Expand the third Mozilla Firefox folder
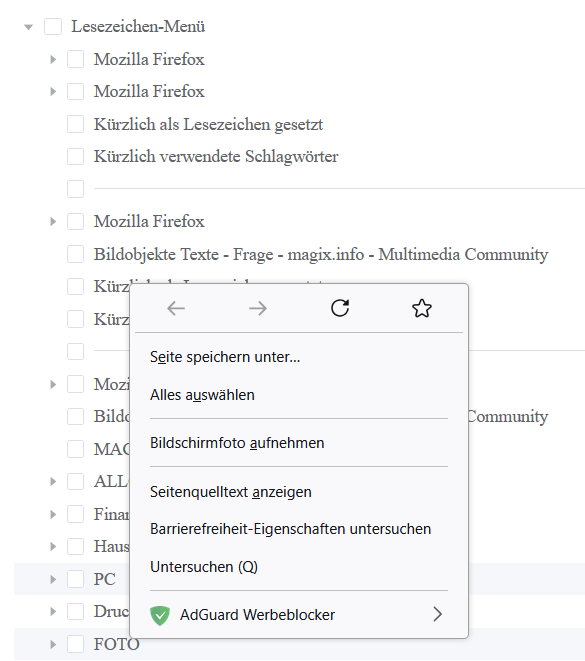Screen dimensions: 585x661 click(x=53, y=221)
